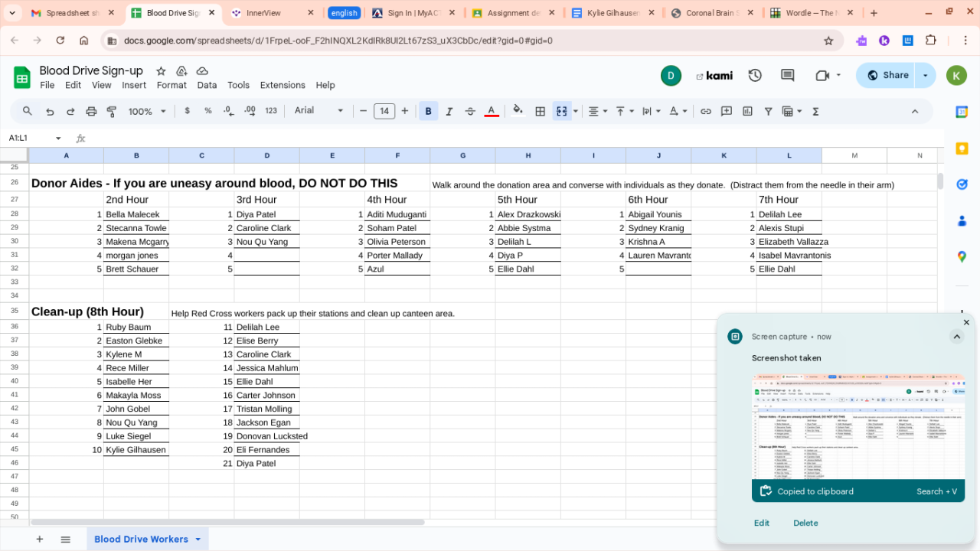Click the paint format icon

pos(112,111)
